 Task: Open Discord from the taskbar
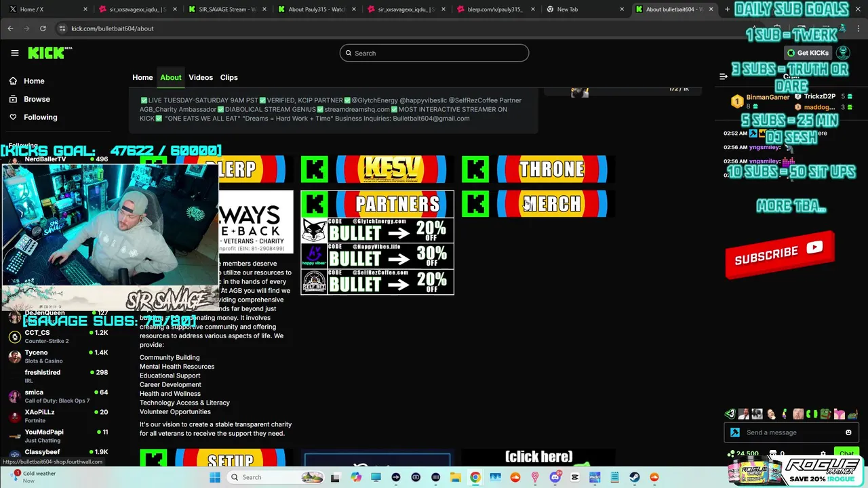pyautogui.click(x=555, y=477)
